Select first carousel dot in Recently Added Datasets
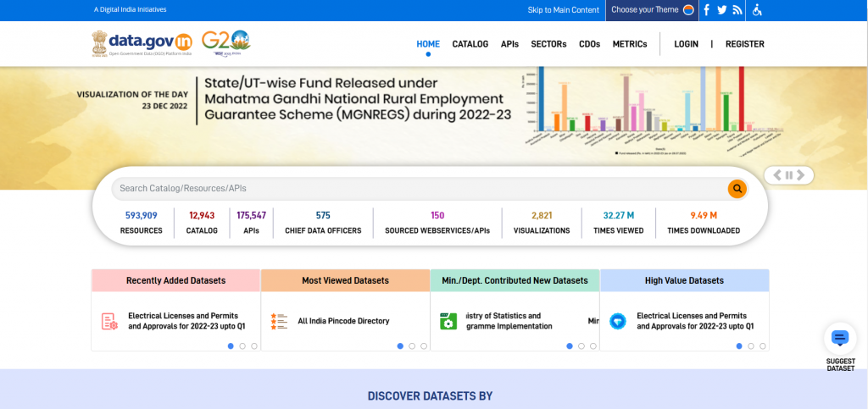The height and width of the screenshot is (409, 868). click(x=231, y=346)
